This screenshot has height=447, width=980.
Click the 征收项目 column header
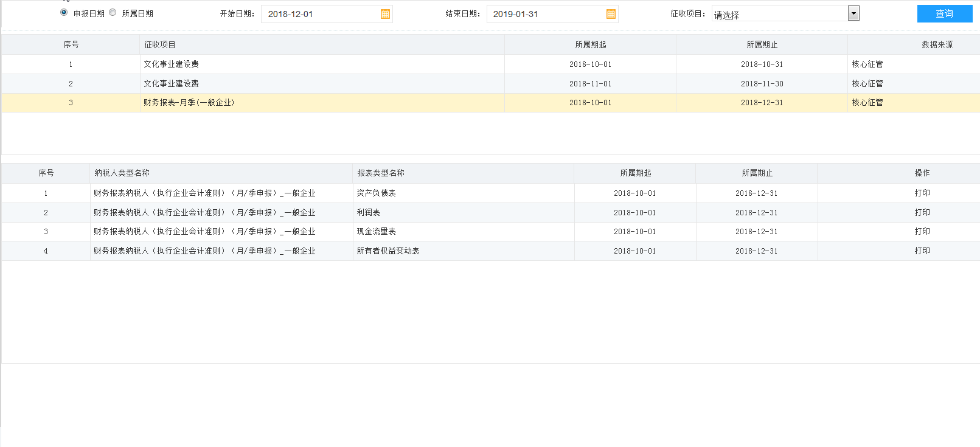click(x=160, y=45)
